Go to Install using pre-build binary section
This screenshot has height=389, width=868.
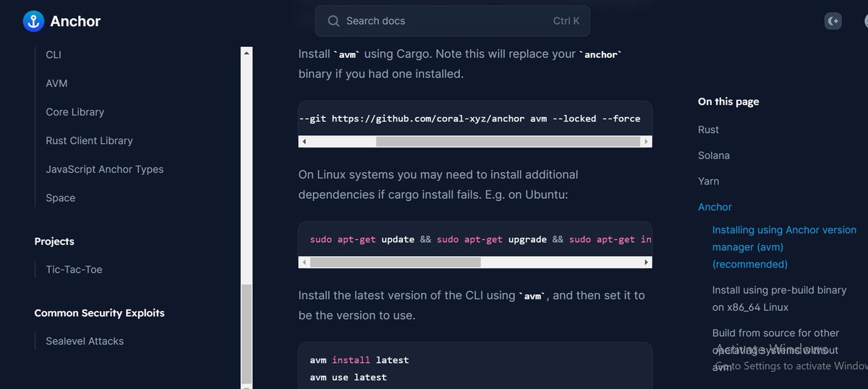779,299
